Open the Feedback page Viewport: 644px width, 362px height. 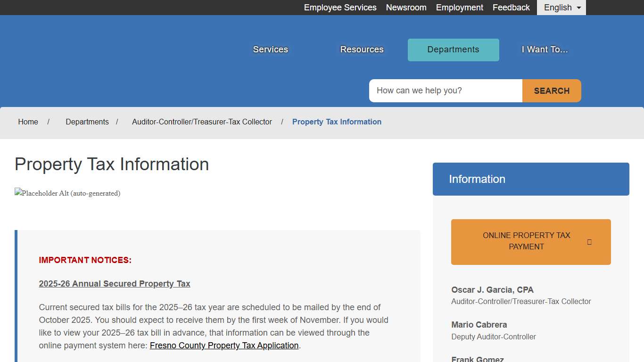coord(511,8)
